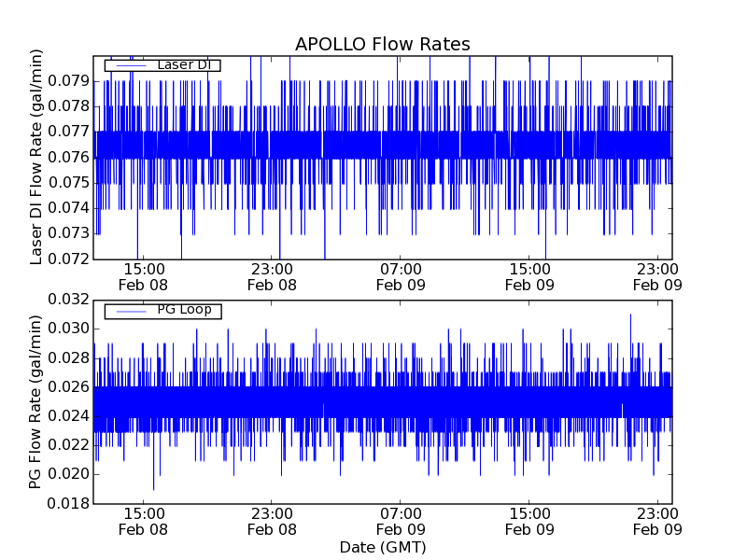Click top plot's 23:00 Feb 09 time label

point(658,276)
